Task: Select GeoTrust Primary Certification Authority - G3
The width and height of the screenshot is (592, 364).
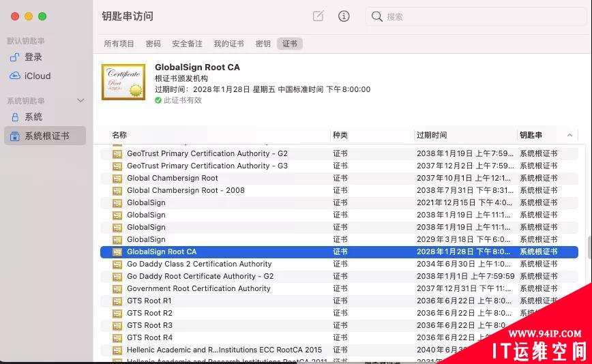Action: (x=207, y=166)
